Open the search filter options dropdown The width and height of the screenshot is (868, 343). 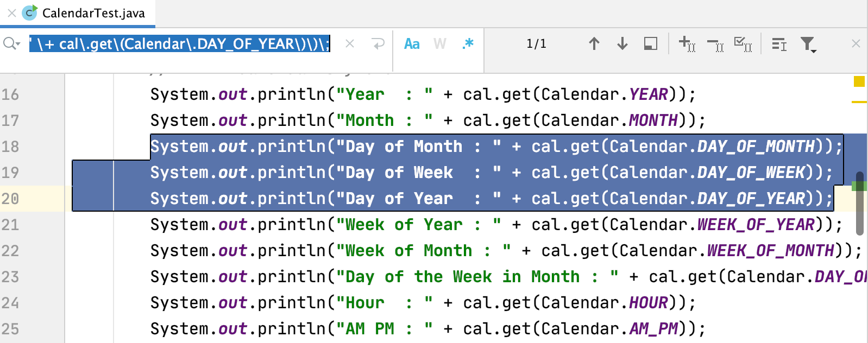(x=808, y=45)
